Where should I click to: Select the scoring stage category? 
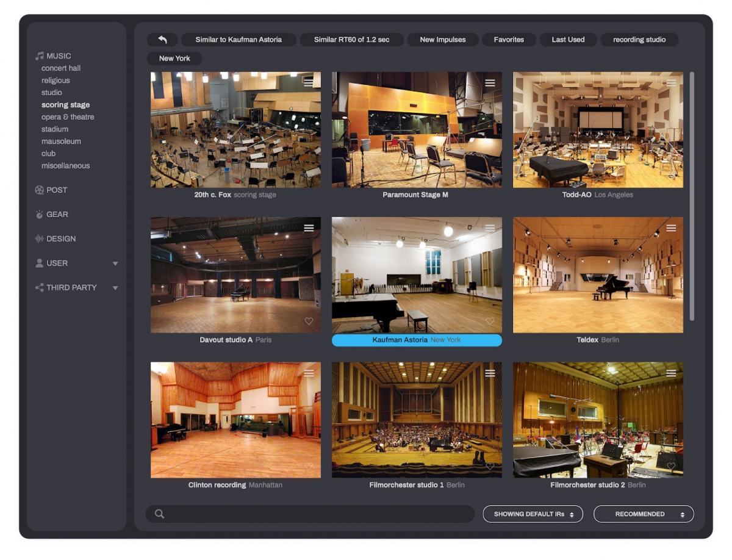(66, 105)
